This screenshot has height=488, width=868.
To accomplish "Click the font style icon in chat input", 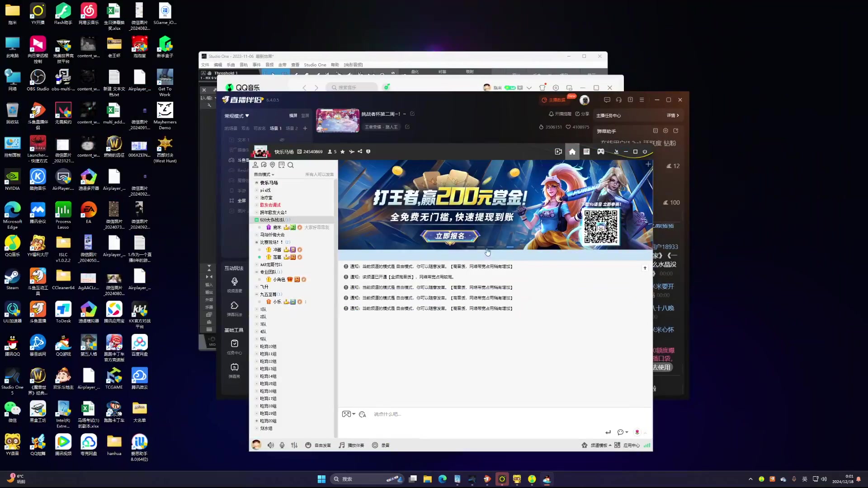I will point(362,414).
